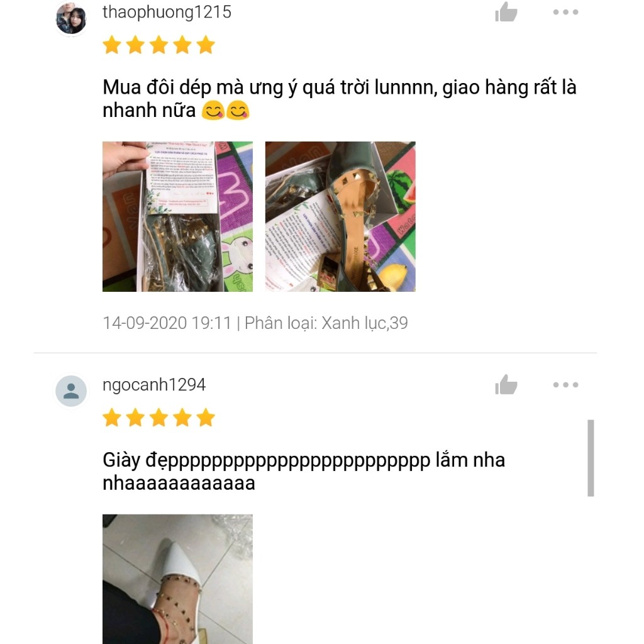This screenshot has width=644, height=644.
Task: Open three-dot menu on ngocanh1294's review
Action: tap(565, 385)
